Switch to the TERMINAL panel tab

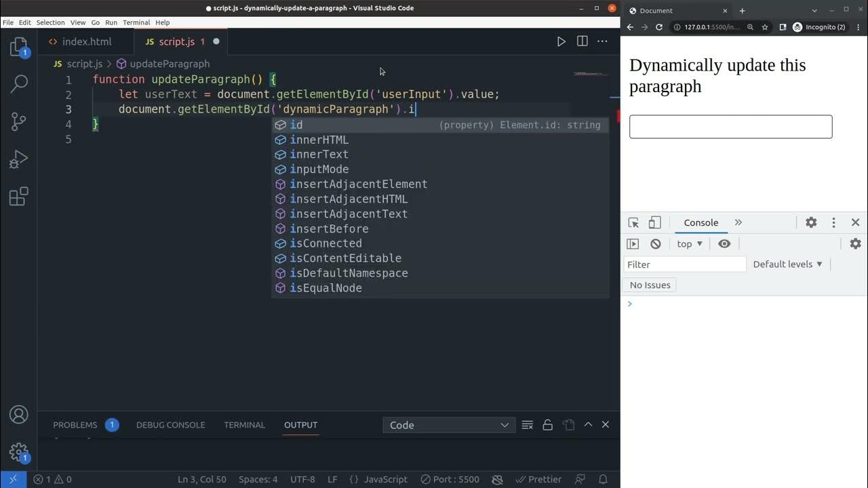[x=244, y=425]
